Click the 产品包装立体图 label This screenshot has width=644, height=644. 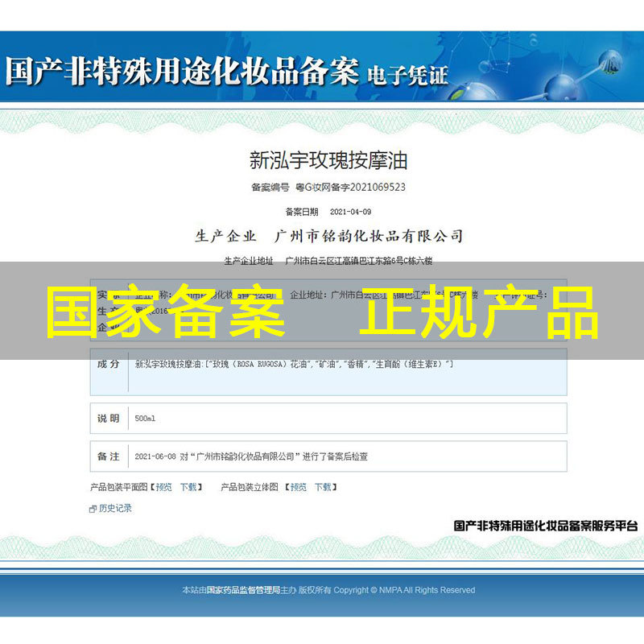(250, 487)
